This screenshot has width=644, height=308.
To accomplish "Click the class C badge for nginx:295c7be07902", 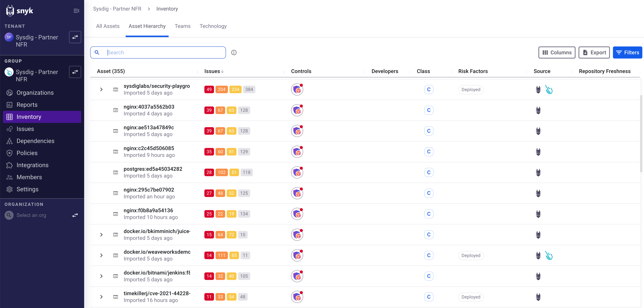I will coord(429,193).
